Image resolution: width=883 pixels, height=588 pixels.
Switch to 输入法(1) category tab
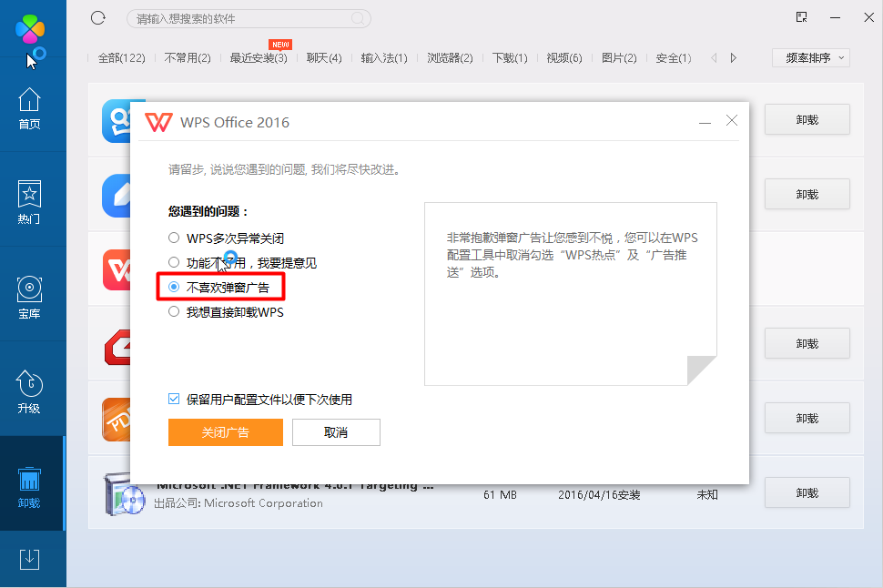coord(384,58)
